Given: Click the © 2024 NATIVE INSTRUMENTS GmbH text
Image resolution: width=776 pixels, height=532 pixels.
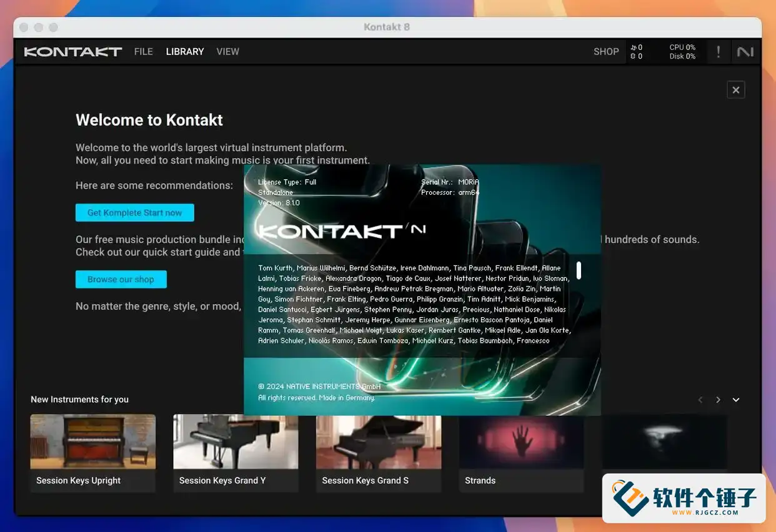Looking at the screenshot, I should click(319, 387).
